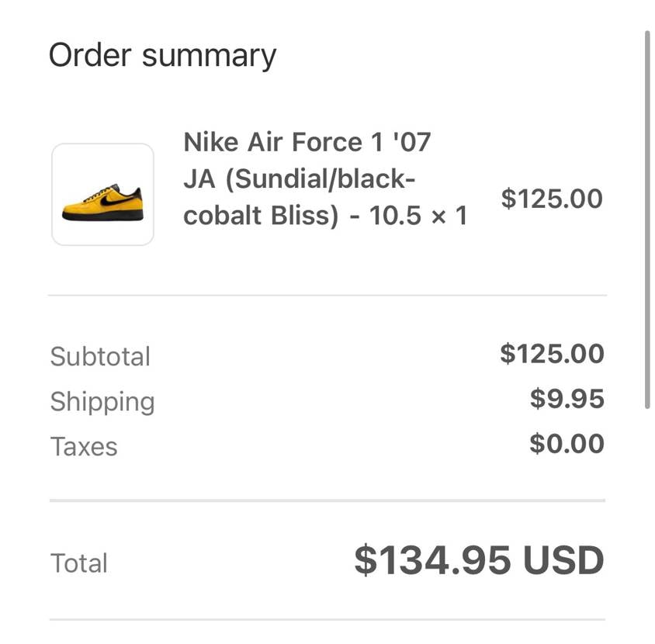
Task: Click the yellow sneaker product thumbnail
Action: (x=102, y=195)
